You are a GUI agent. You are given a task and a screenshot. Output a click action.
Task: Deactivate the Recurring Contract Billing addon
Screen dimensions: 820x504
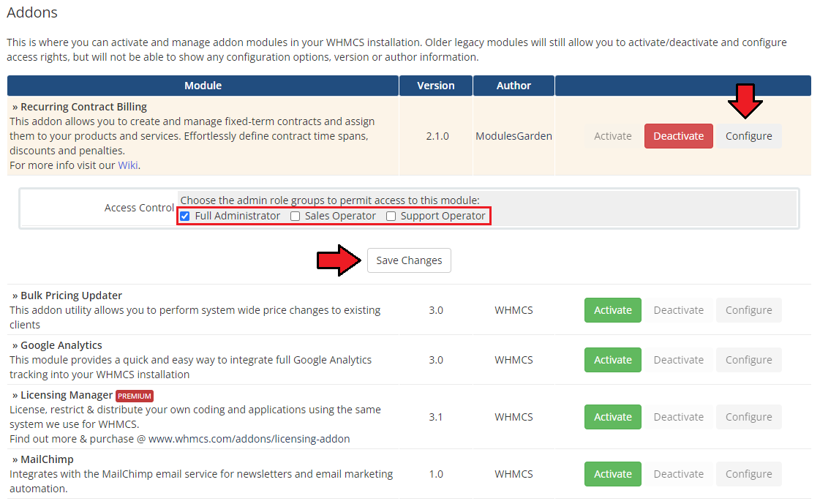[x=678, y=136]
